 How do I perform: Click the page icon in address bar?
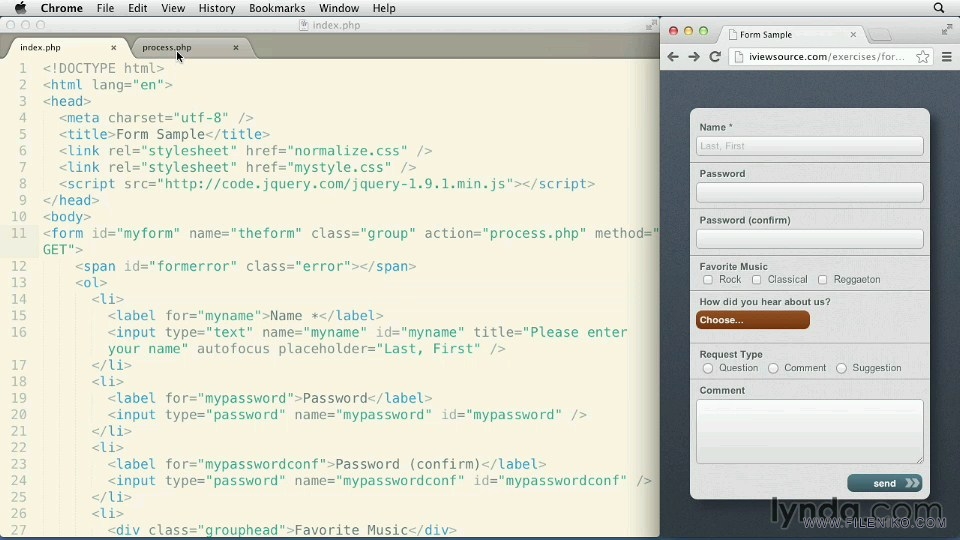tap(738, 56)
